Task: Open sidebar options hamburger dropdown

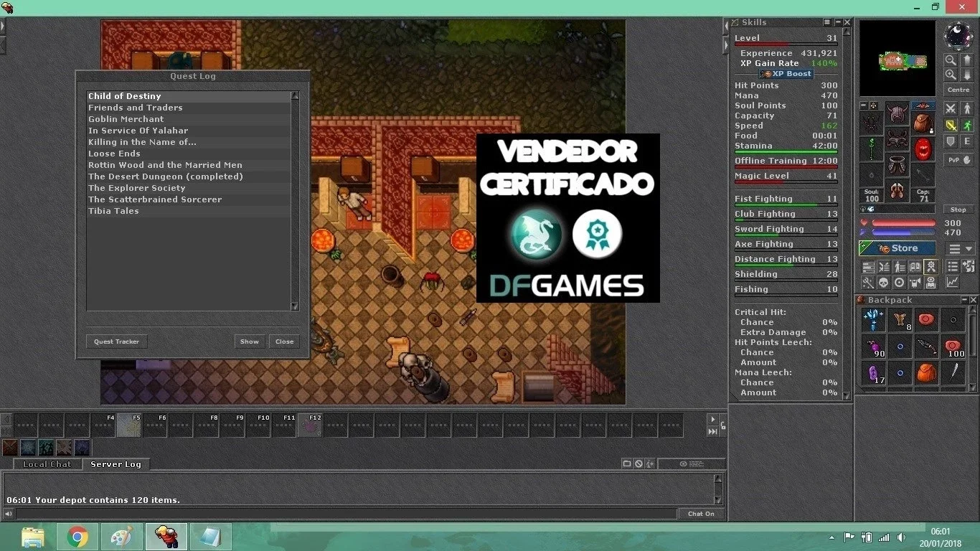Action: [960, 249]
